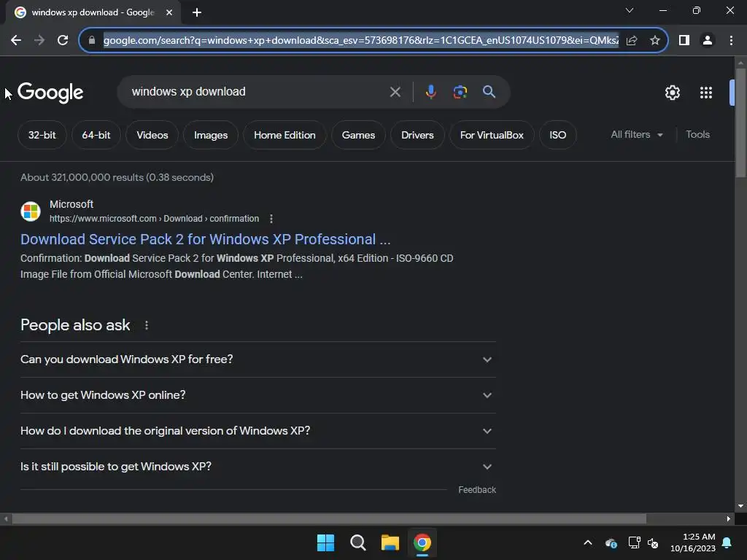Open the muted volume tray icon
Screen dimensions: 747x560
653,542
